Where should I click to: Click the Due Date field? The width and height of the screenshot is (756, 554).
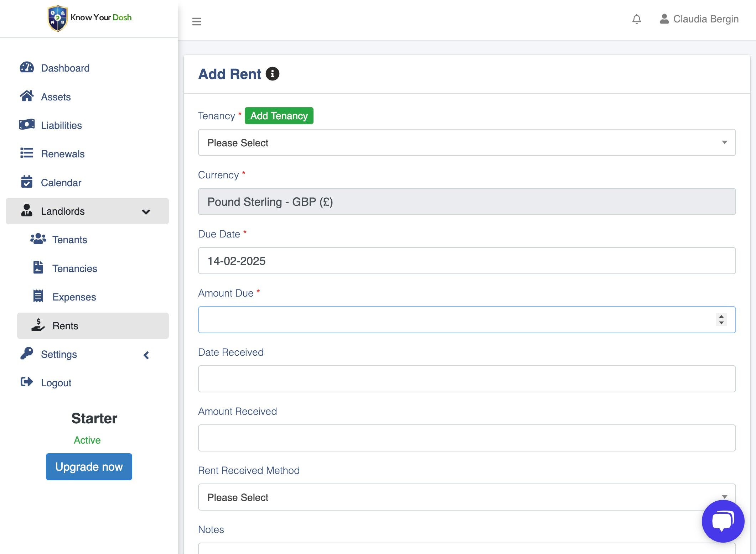click(x=467, y=261)
